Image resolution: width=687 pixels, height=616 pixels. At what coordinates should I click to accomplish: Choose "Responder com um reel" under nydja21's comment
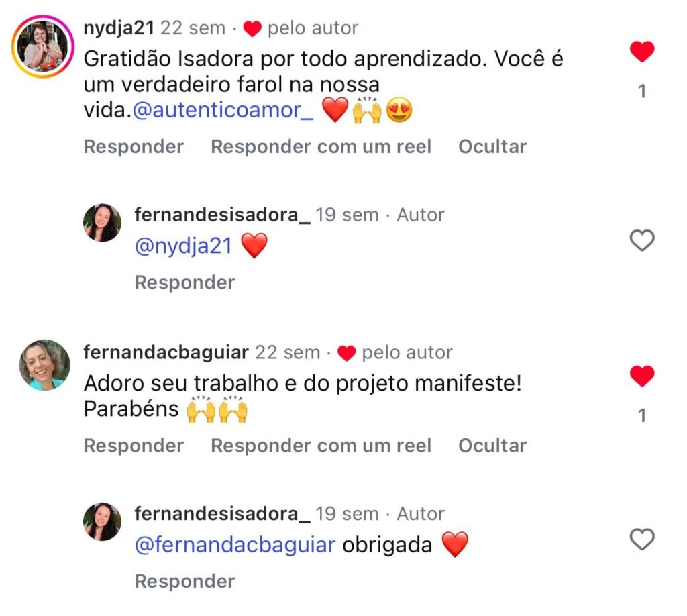pyautogui.click(x=321, y=146)
